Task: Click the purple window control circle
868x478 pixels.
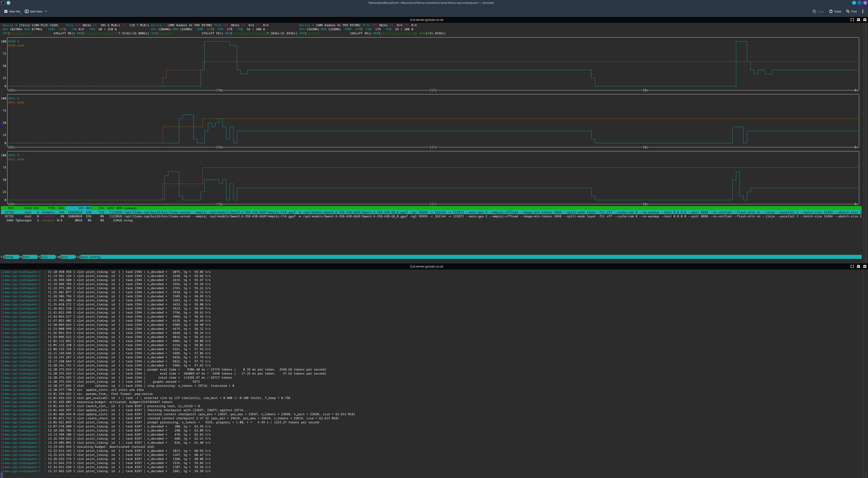Action: pyautogui.click(x=865, y=3)
